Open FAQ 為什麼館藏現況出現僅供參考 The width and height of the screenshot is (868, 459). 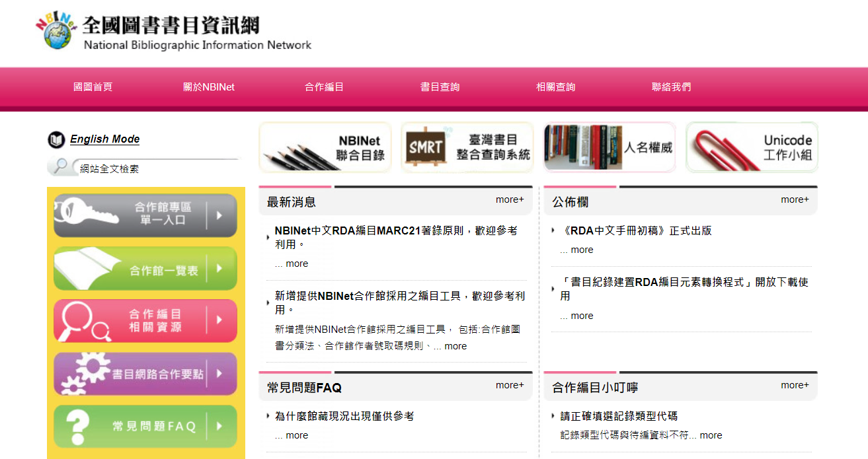tap(344, 416)
